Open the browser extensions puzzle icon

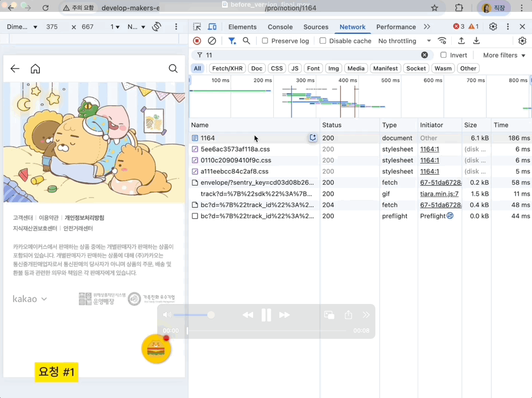click(459, 8)
